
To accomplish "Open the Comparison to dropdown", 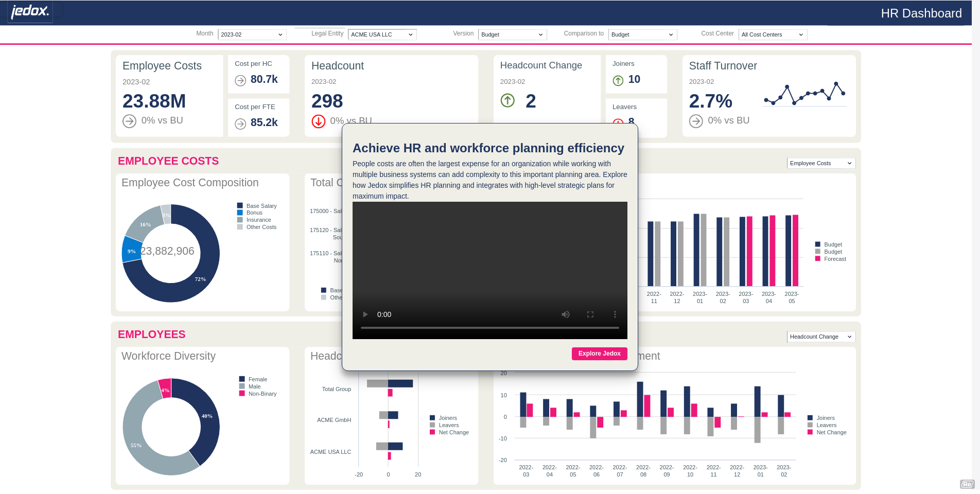I will tap(642, 34).
